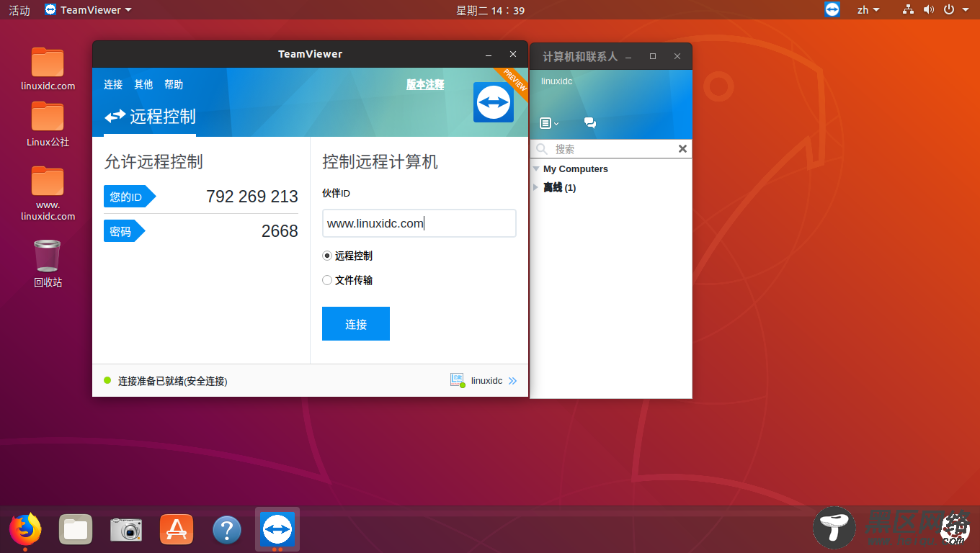Collapse the My Computers group
This screenshot has width=980, height=553.
[x=536, y=169]
